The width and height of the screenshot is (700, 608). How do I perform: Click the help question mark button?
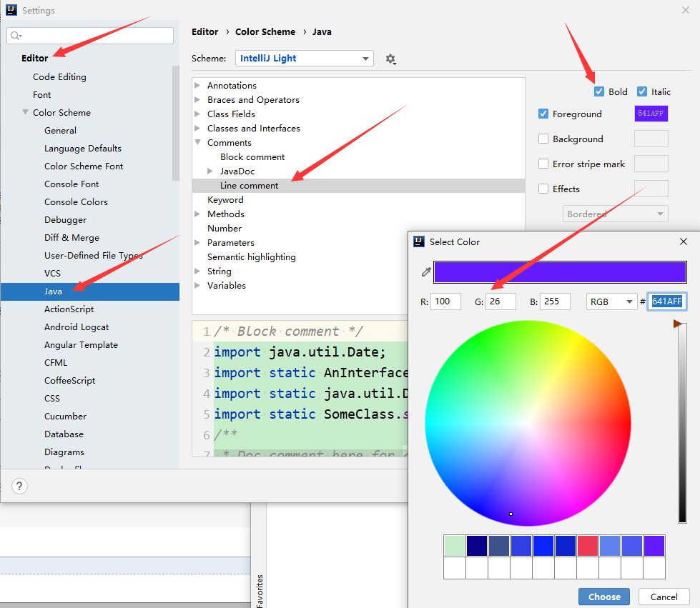[x=19, y=486]
